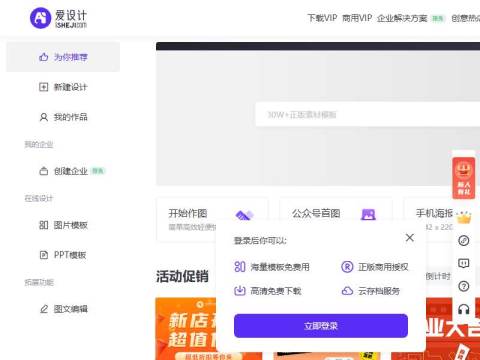Click the red 新人有礼 badge
Screen dimensions: 480x360
(464, 178)
